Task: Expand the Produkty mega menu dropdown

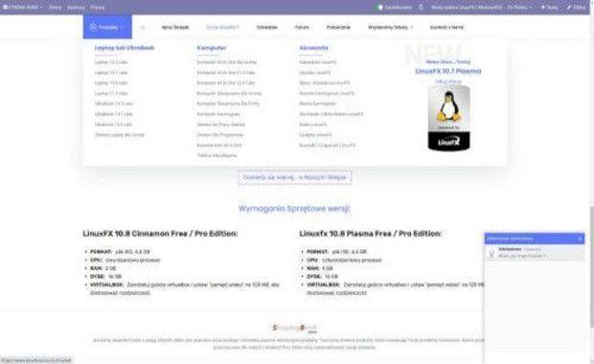Action: (107, 27)
